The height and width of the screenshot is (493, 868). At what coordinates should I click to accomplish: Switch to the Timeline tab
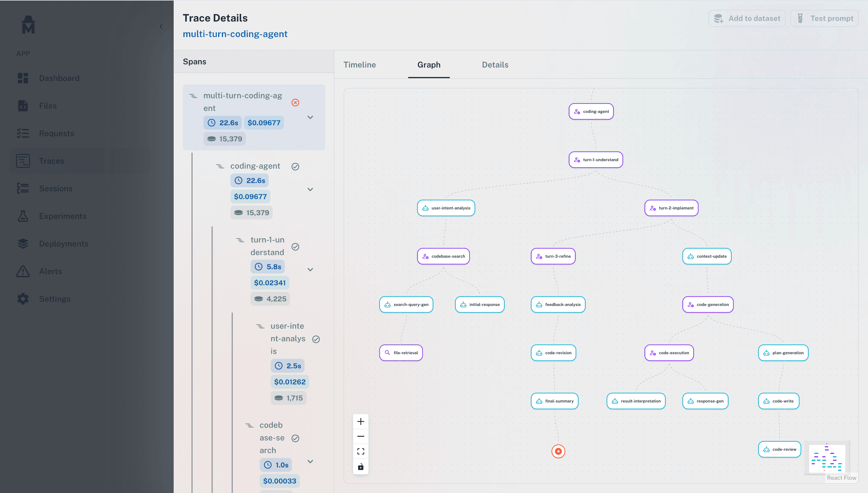tap(359, 65)
